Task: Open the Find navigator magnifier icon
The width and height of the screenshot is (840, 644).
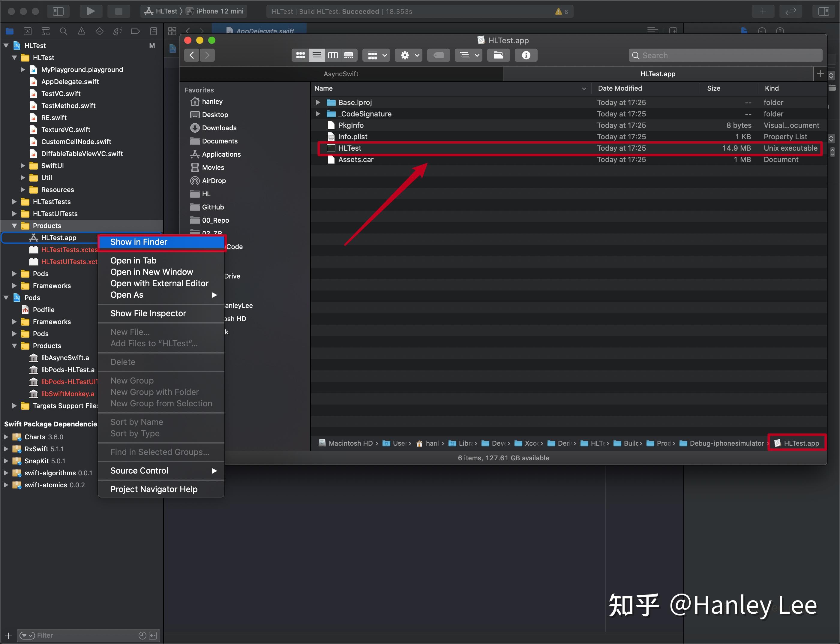Action: (64, 31)
